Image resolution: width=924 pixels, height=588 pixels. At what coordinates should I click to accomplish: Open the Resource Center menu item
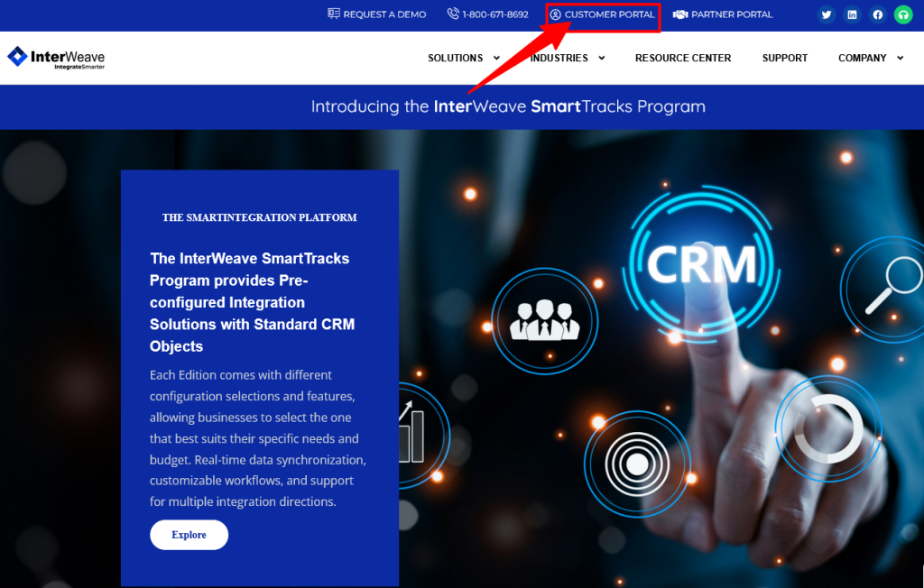[x=683, y=58]
